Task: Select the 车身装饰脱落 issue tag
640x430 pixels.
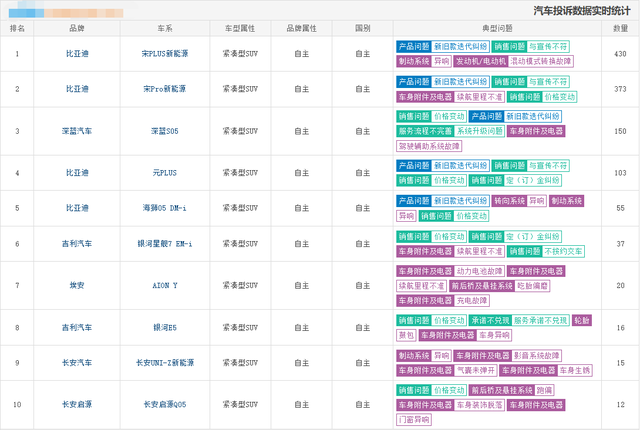Action: click(x=480, y=405)
